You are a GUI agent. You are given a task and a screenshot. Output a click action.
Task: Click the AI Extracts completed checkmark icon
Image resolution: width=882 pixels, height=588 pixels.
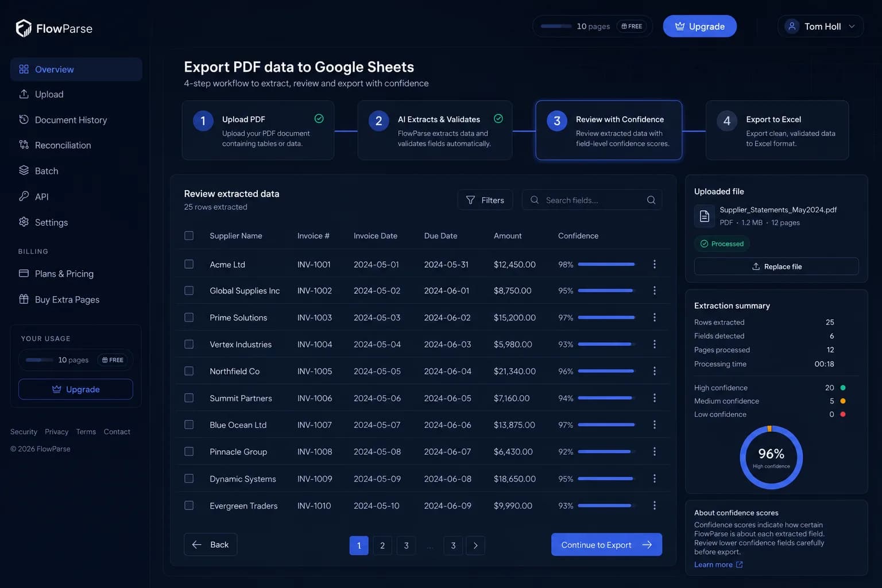(x=498, y=119)
